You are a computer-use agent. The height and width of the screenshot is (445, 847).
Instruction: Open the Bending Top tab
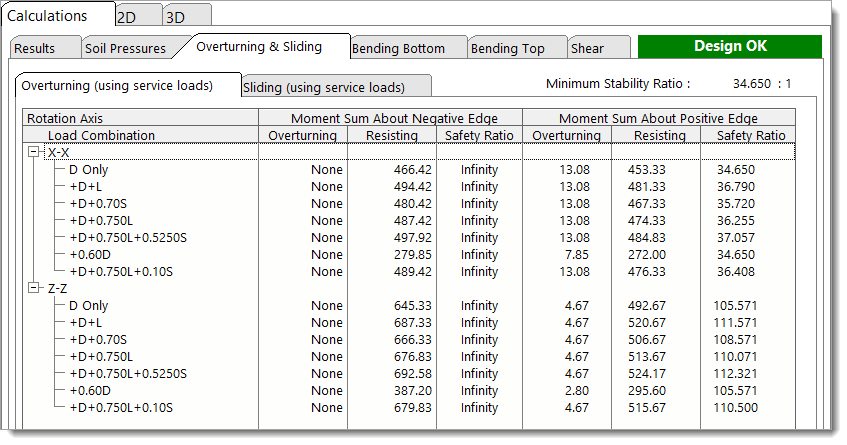tap(507, 48)
